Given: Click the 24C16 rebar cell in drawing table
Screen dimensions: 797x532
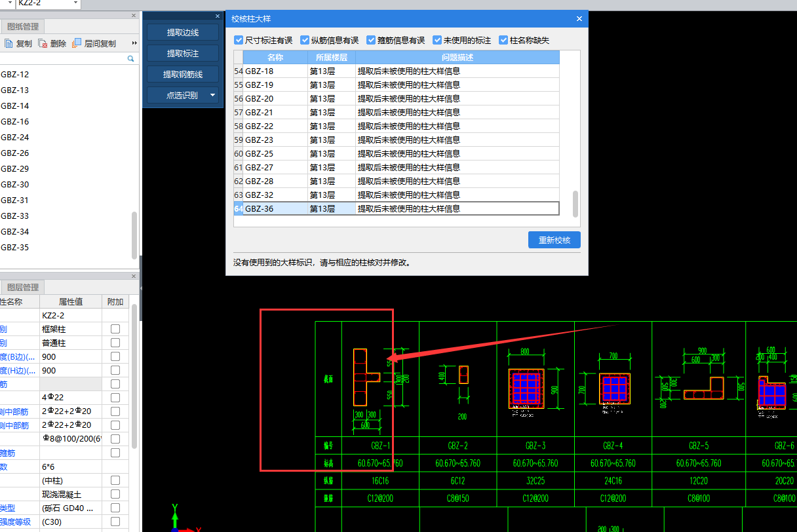Looking at the screenshot, I should click(x=613, y=480).
